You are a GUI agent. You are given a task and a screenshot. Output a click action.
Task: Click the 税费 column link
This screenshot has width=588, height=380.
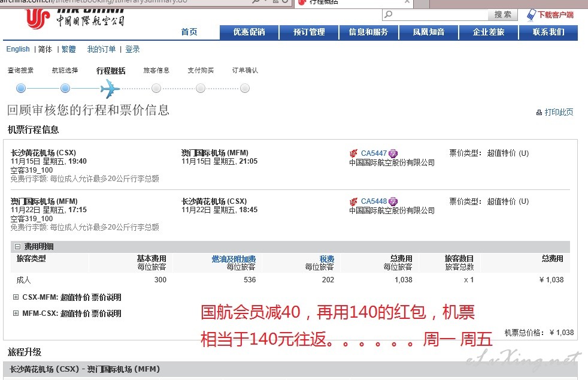326,259
